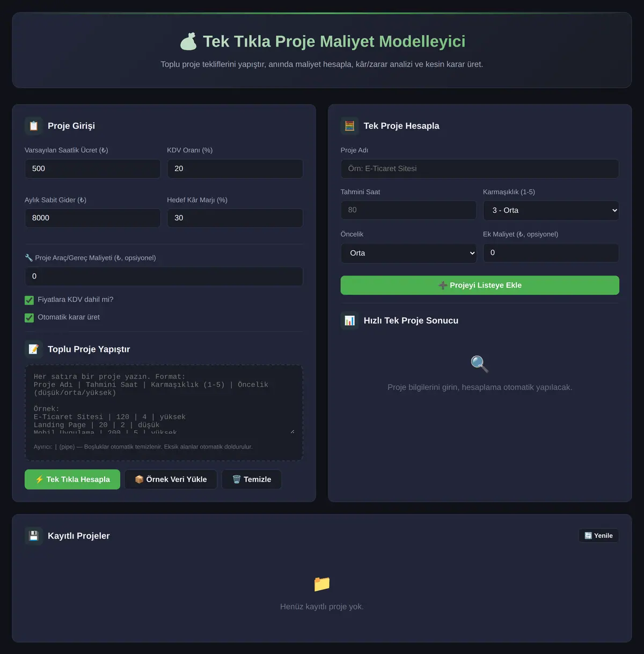Open the Öncelik dropdown showing Orta
The height and width of the screenshot is (654, 644).
[x=408, y=253]
